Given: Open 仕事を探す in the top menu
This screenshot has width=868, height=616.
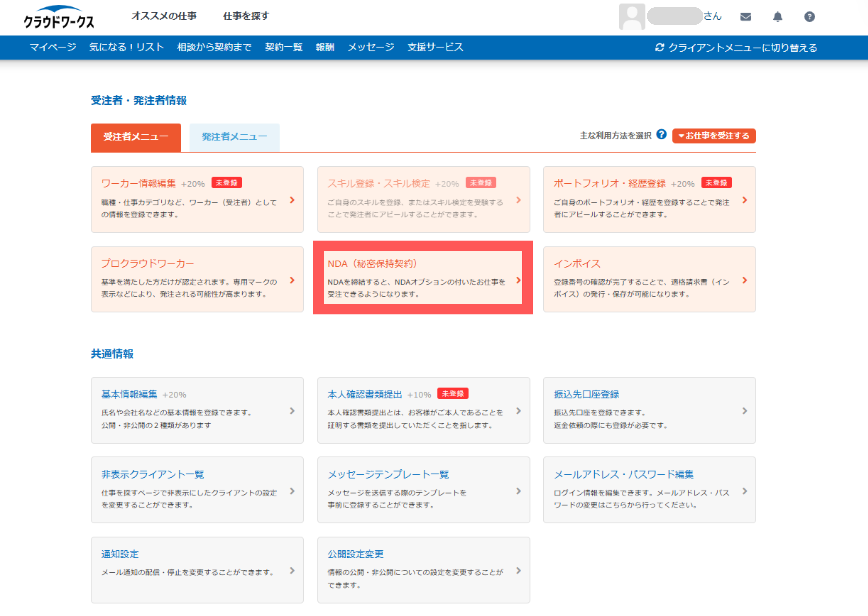Looking at the screenshot, I should (x=246, y=16).
